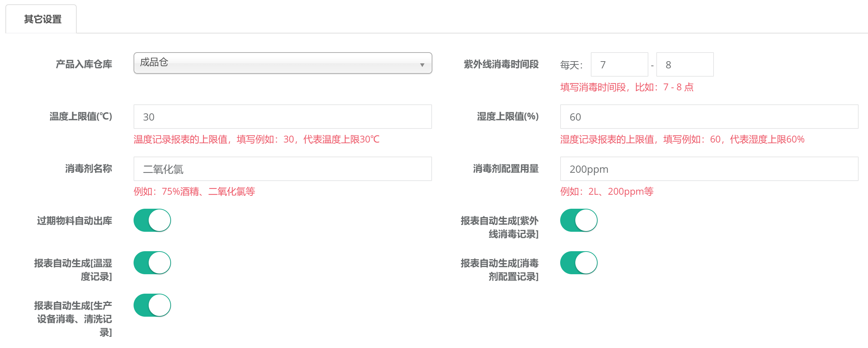Click the 紫外线消毒时间段 field label
This screenshot has width=868, height=348.
[501, 64]
